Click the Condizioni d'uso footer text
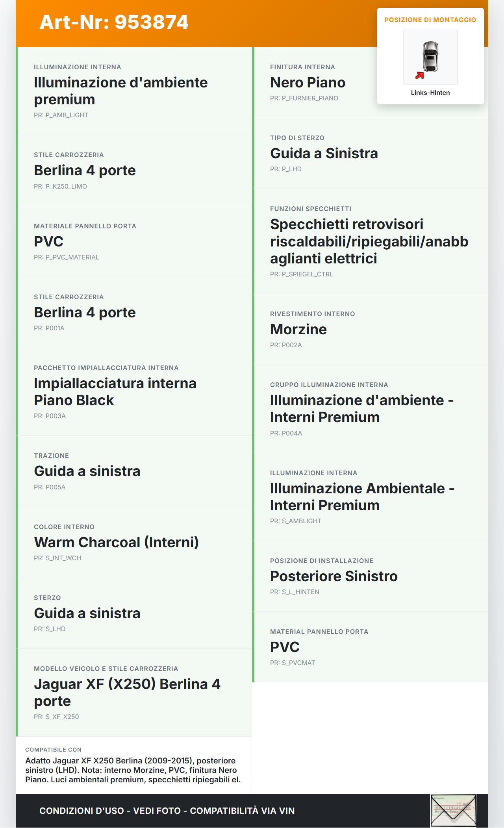 pos(167,811)
